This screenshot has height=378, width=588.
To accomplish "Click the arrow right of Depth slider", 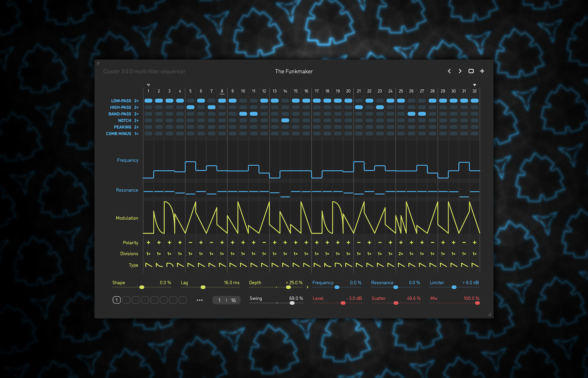I will click(307, 287).
